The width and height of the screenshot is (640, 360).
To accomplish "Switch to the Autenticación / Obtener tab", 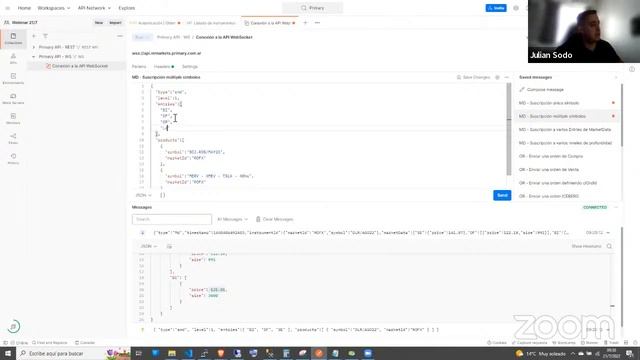I will [x=155, y=23].
